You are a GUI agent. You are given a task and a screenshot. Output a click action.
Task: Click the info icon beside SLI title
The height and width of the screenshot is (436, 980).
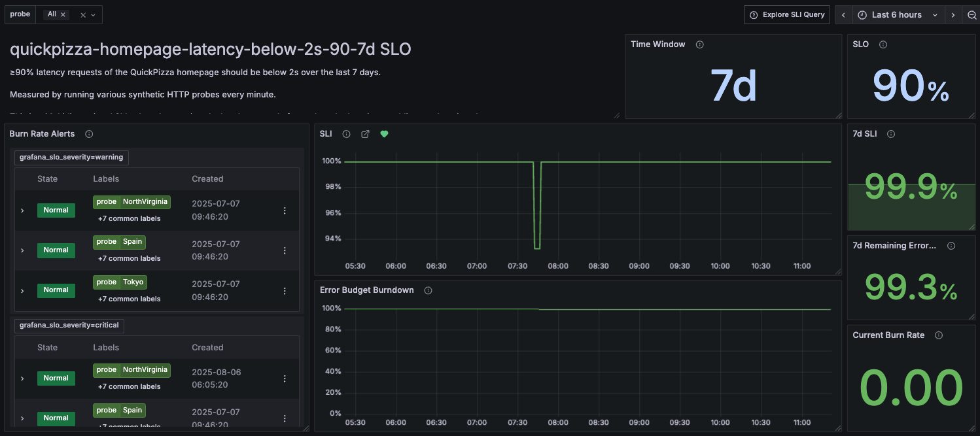tap(346, 134)
